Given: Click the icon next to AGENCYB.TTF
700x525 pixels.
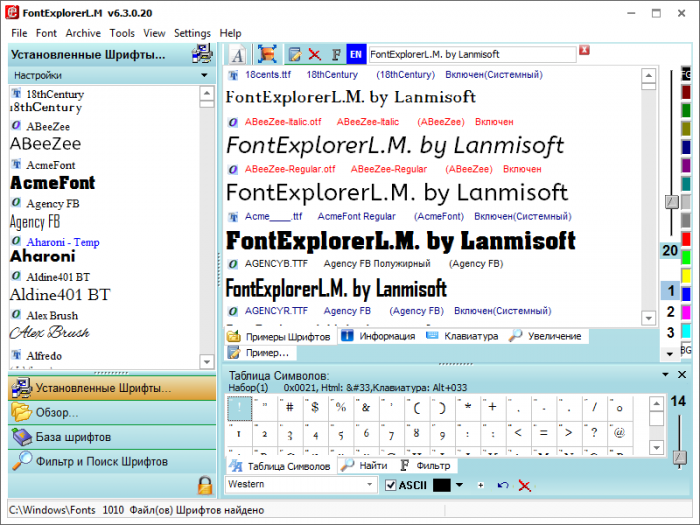Looking at the screenshot, I should click(233, 264).
